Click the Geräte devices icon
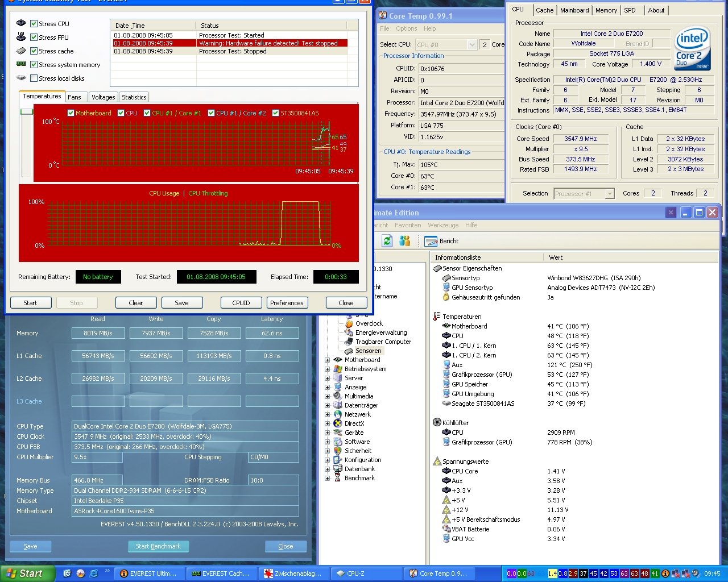 pyautogui.click(x=337, y=433)
